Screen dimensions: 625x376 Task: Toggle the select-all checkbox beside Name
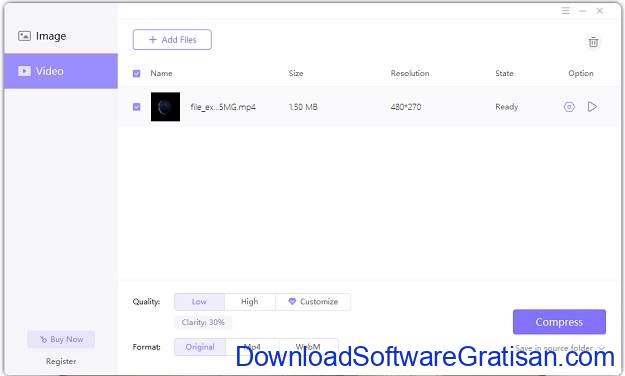136,73
